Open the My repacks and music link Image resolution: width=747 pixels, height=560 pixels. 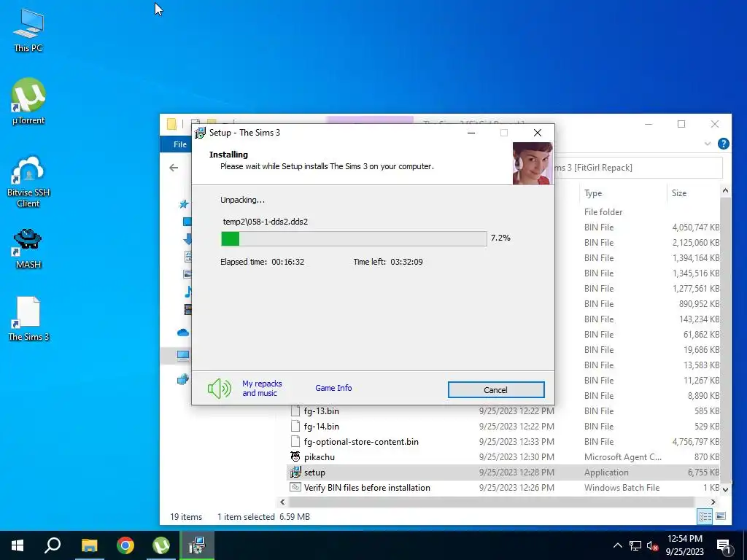point(262,388)
